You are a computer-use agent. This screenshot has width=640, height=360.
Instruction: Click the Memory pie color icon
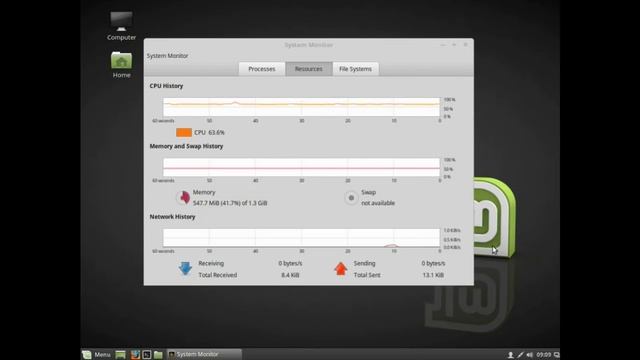183,198
